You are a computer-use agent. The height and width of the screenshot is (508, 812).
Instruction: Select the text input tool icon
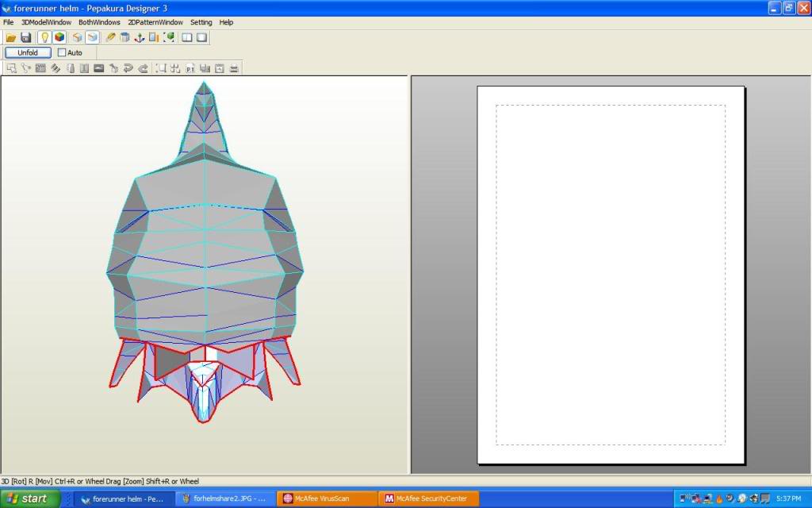point(84,68)
